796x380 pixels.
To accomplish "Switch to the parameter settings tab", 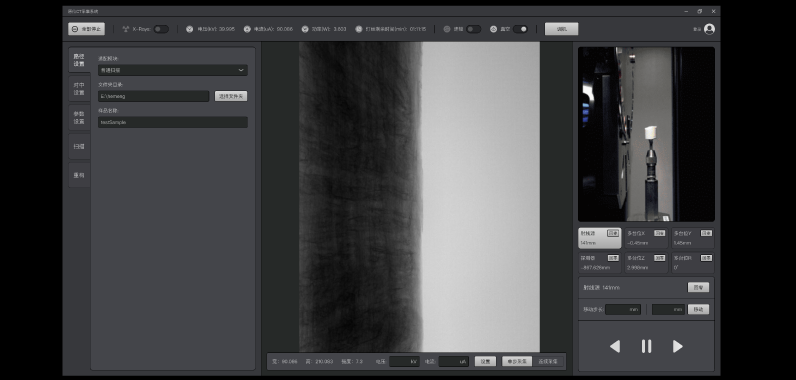I will tap(79, 118).
